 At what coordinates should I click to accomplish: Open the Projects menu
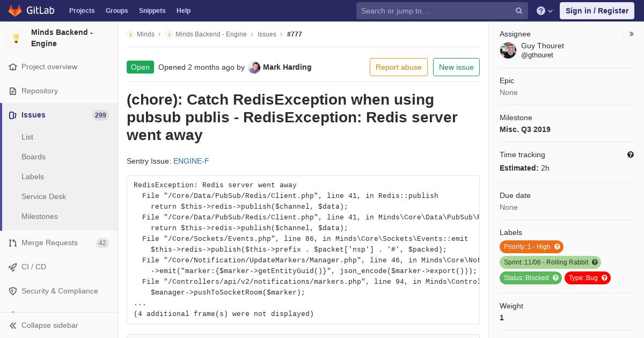tap(82, 11)
